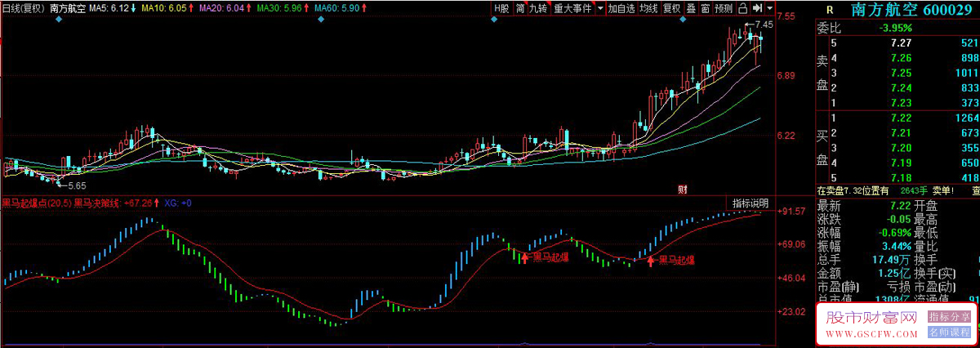Screen dimensions: 980x348
Task: Select buy level 4 price 7.19
Action: pos(901,163)
